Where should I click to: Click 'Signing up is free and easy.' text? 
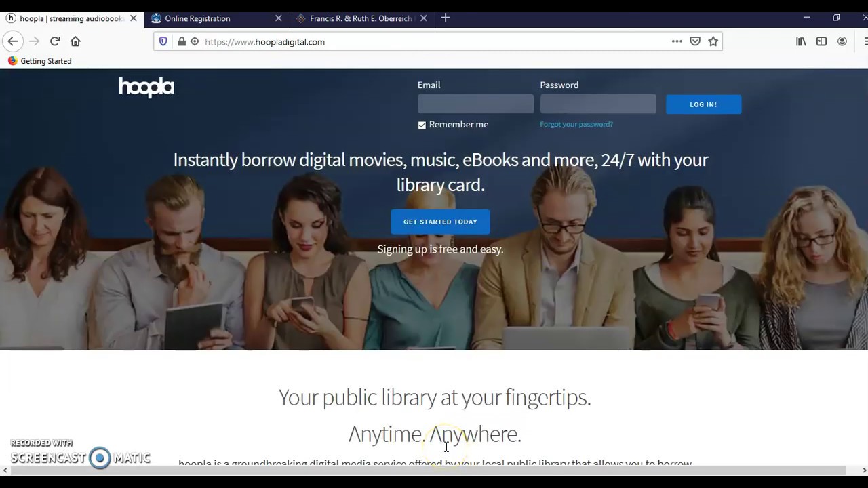pos(440,249)
